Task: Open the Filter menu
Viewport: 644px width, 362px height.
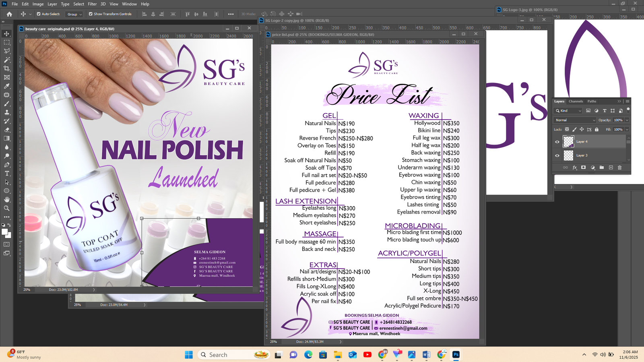Action: [x=92, y=4]
